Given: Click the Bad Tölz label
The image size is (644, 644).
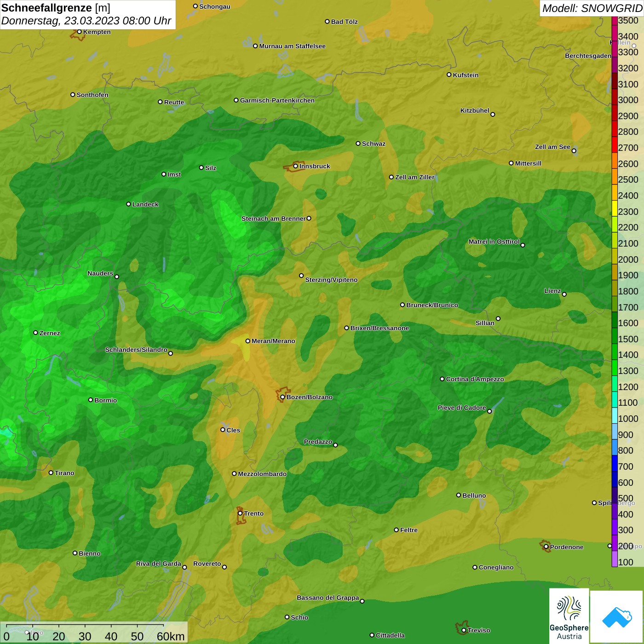Looking at the screenshot, I should click(344, 22).
